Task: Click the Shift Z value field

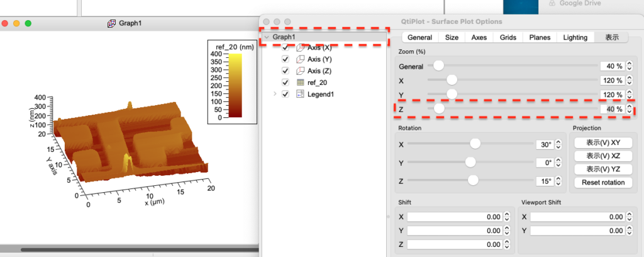Action: pyautogui.click(x=455, y=244)
